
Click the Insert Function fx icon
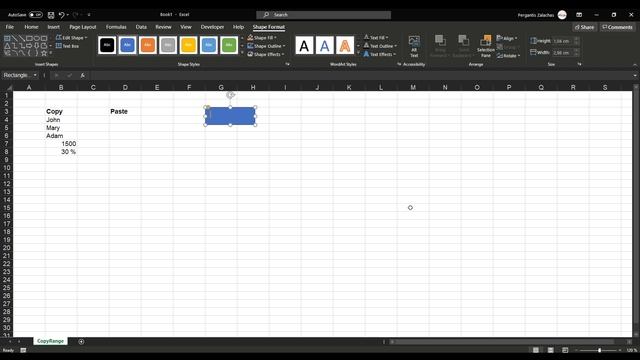82,75
